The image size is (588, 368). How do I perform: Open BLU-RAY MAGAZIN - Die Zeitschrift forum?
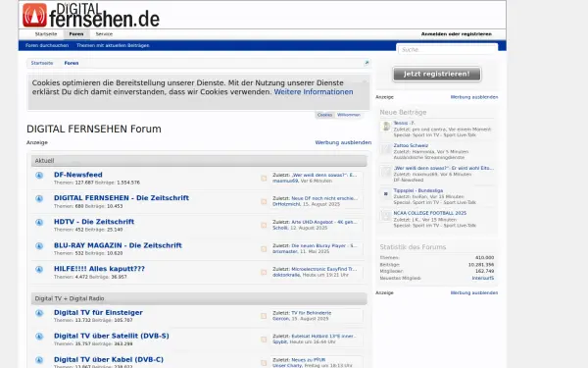(x=118, y=245)
